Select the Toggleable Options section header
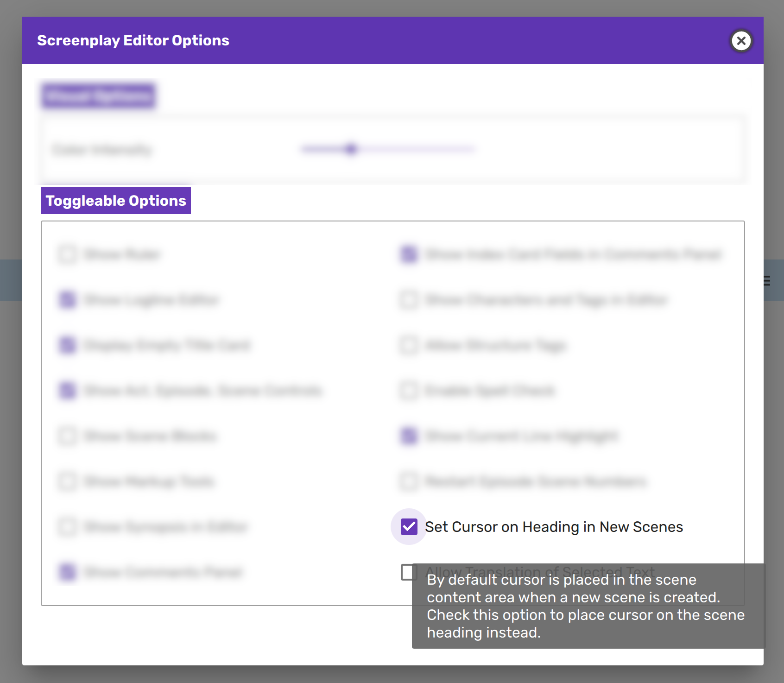The height and width of the screenshot is (683, 784). pyautogui.click(x=116, y=201)
